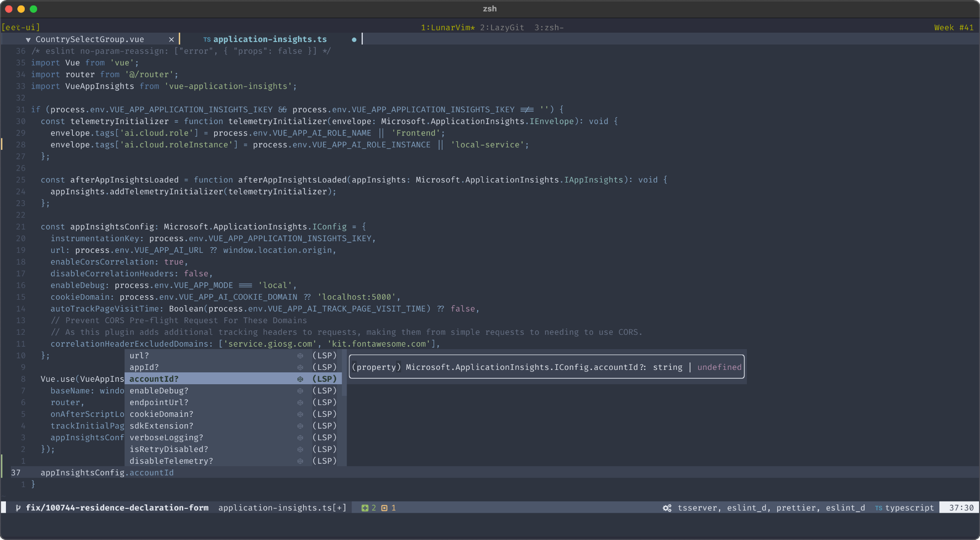Select cookieDomain? completion suggestion
980x540 pixels.
click(x=161, y=414)
